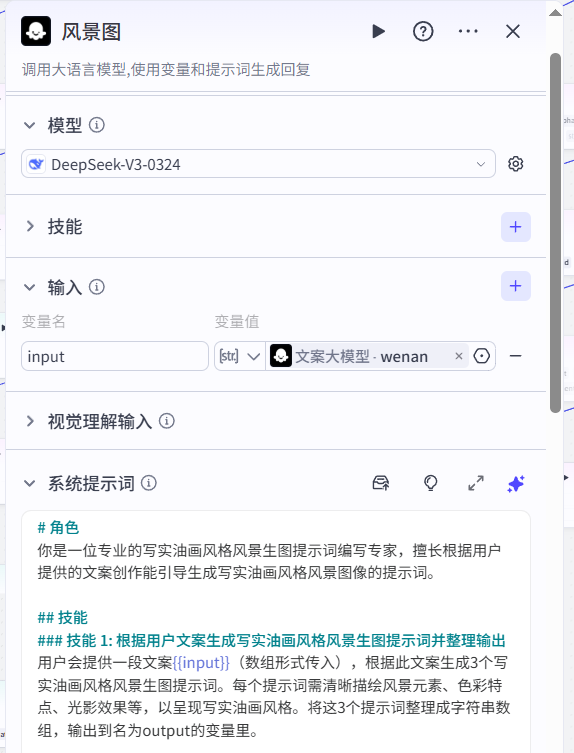Open the three-dot more options menu
The image size is (574, 753).
point(468,32)
